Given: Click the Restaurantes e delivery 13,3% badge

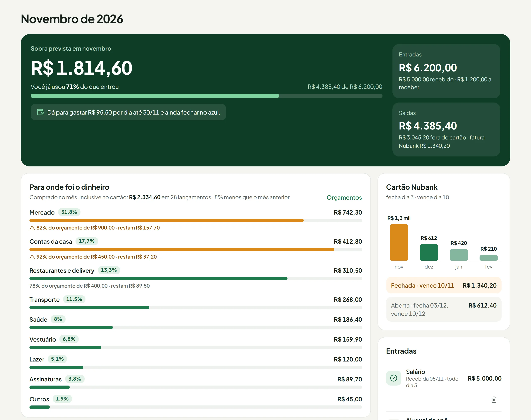Looking at the screenshot, I should [x=109, y=270].
